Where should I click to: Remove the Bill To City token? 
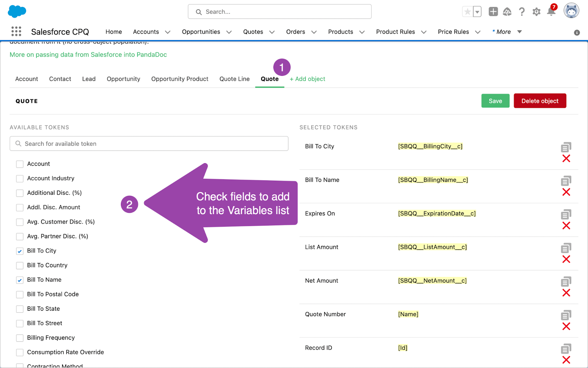(566, 159)
